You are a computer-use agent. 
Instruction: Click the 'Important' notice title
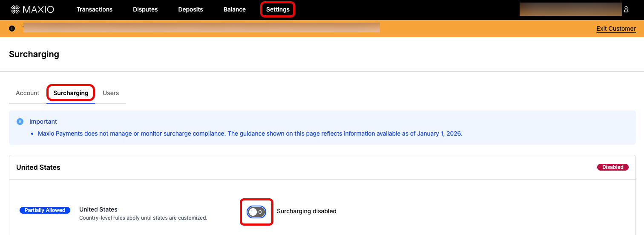coord(43,122)
